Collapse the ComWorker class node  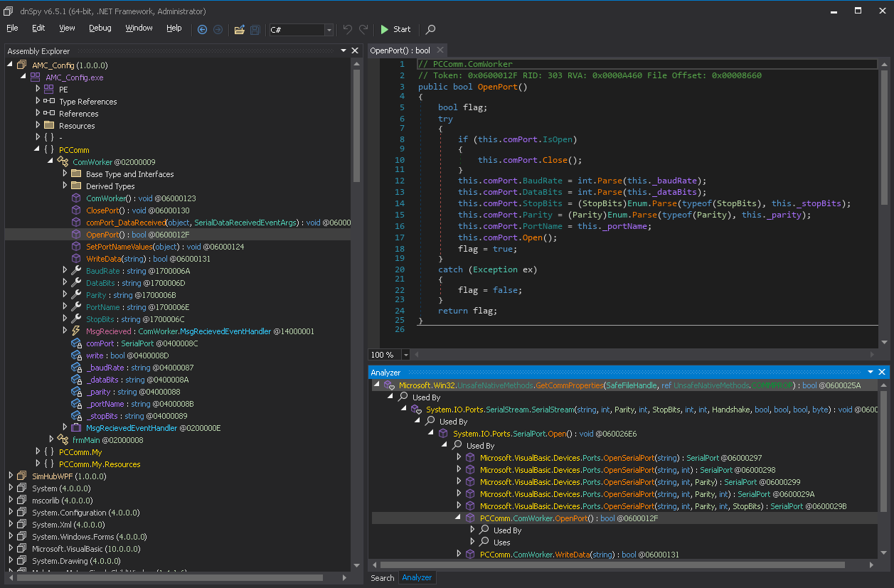click(x=51, y=162)
